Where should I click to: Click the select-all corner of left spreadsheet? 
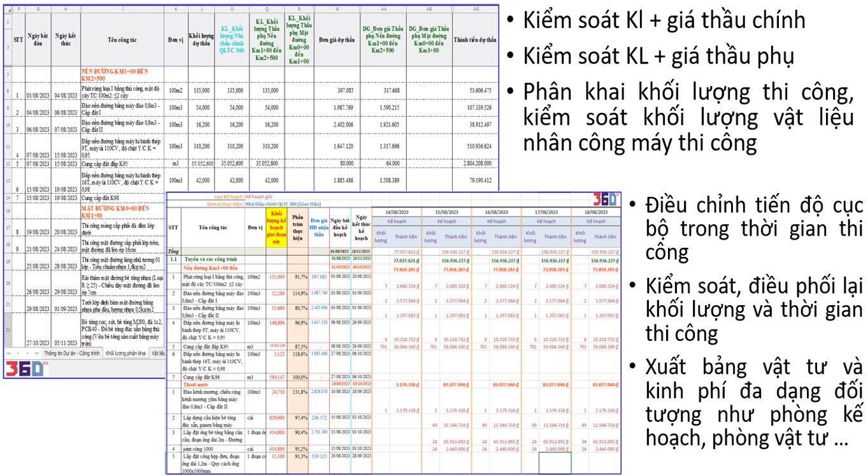pyautogui.click(x=8, y=10)
